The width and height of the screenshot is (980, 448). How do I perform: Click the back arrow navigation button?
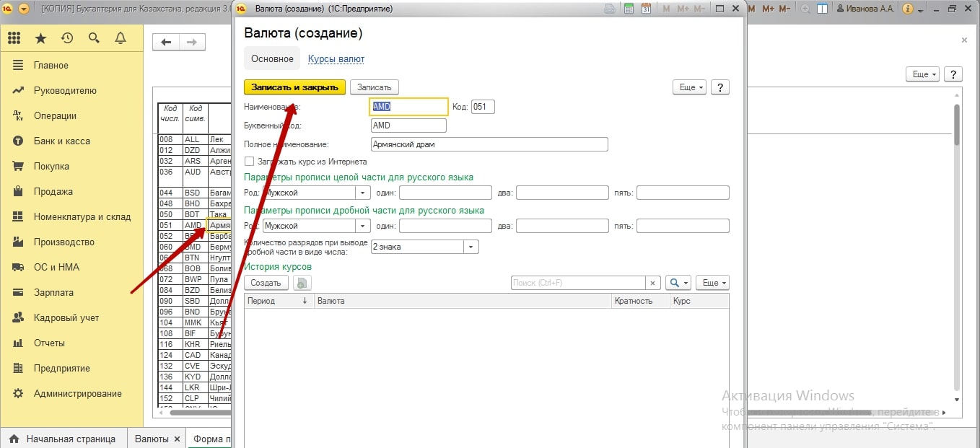(x=166, y=43)
